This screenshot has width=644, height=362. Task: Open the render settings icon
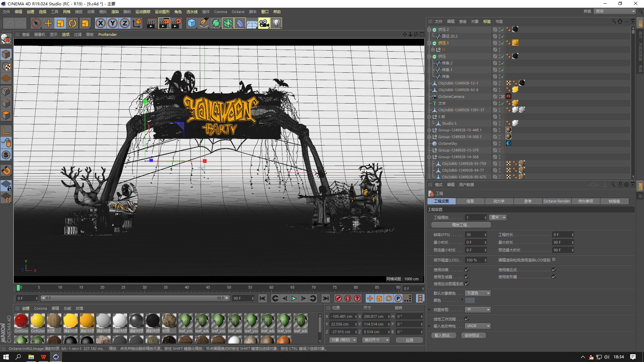click(176, 23)
